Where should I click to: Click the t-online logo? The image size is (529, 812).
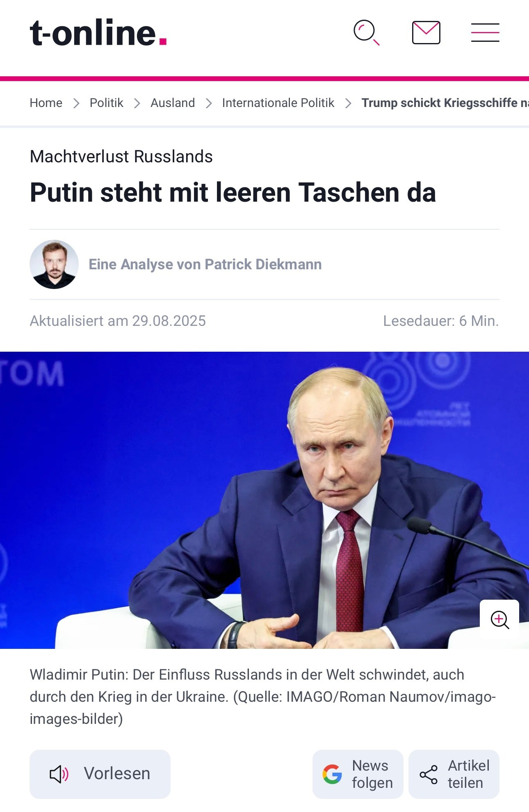[x=98, y=32]
